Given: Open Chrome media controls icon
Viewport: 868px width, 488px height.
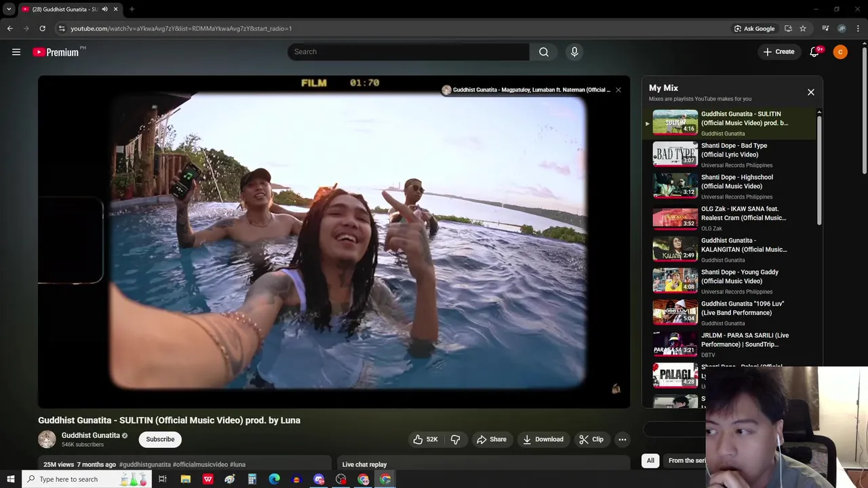Looking at the screenshot, I should pyautogui.click(x=825, y=28).
